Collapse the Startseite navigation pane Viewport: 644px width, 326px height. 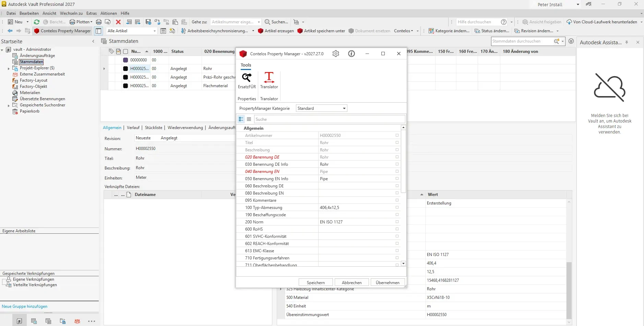(x=93, y=41)
